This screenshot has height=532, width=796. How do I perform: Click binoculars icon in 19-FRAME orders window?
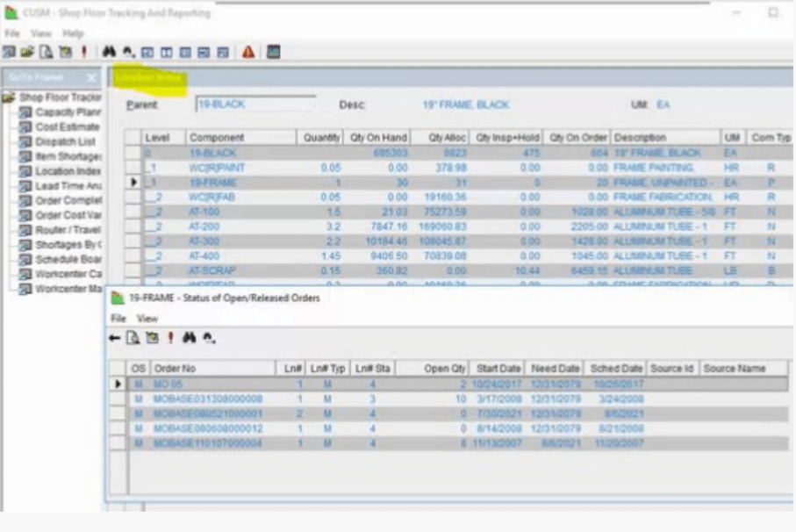click(190, 338)
